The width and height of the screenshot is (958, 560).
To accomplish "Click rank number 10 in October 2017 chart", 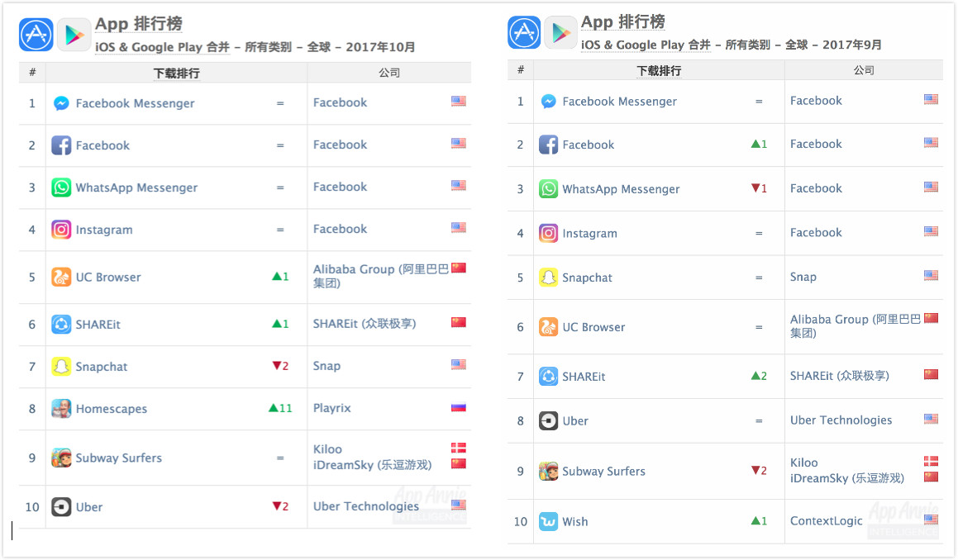I will click(31, 507).
